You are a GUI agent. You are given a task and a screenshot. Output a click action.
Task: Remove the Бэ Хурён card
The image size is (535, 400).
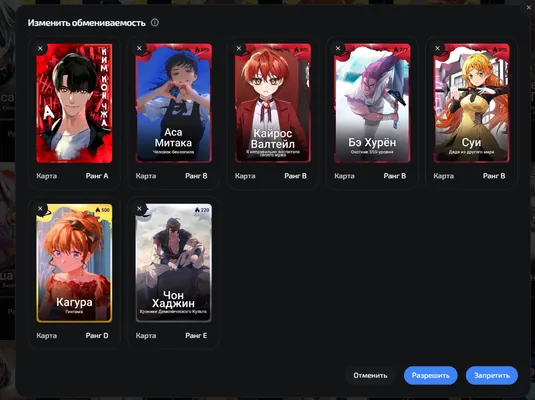point(338,48)
